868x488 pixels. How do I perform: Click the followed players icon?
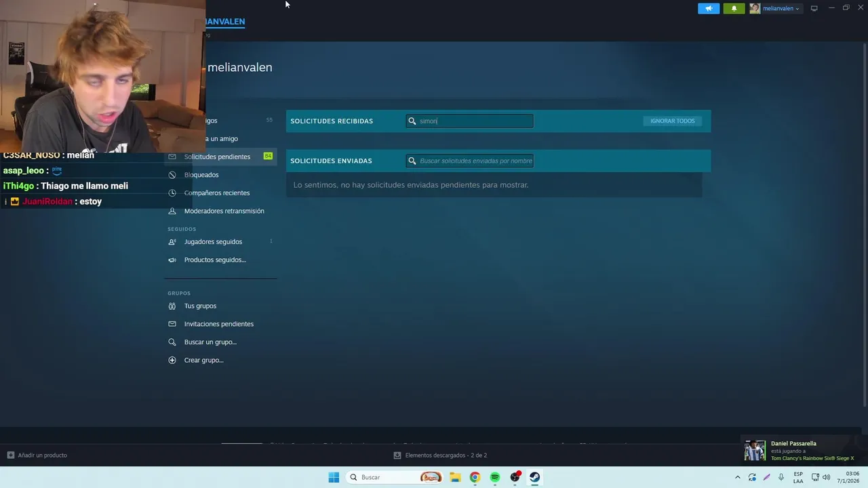pos(172,241)
